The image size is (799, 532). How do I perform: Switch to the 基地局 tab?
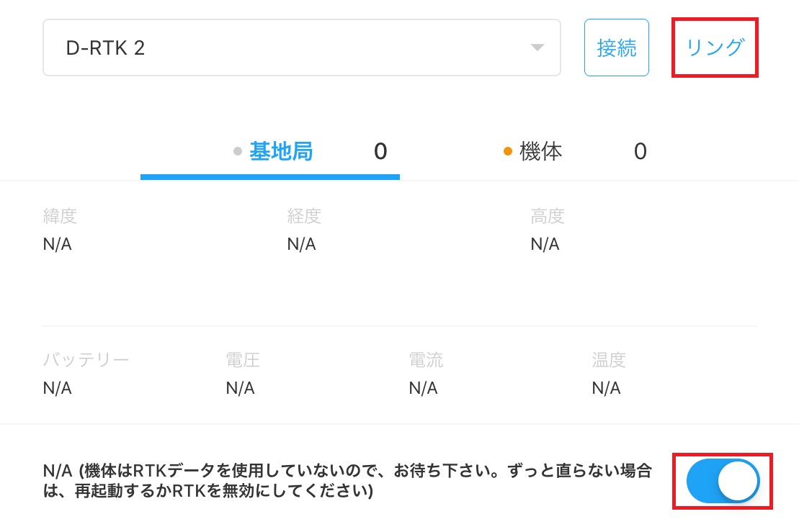coord(270,152)
